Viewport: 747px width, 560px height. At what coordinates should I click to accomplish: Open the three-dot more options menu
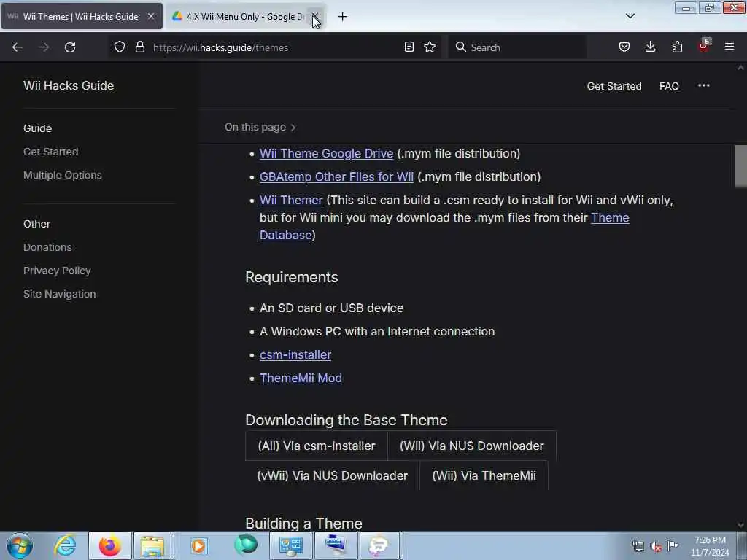tap(704, 86)
